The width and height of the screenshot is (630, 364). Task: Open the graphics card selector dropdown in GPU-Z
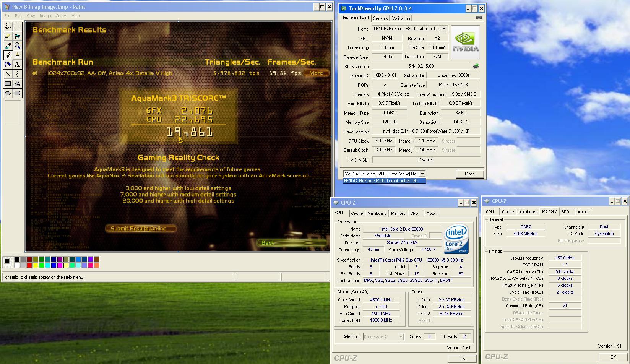[422, 174]
